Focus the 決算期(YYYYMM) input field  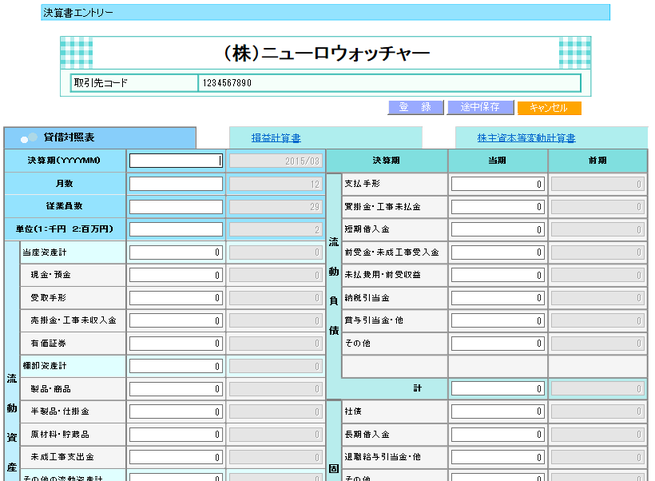pyautogui.click(x=176, y=160)
